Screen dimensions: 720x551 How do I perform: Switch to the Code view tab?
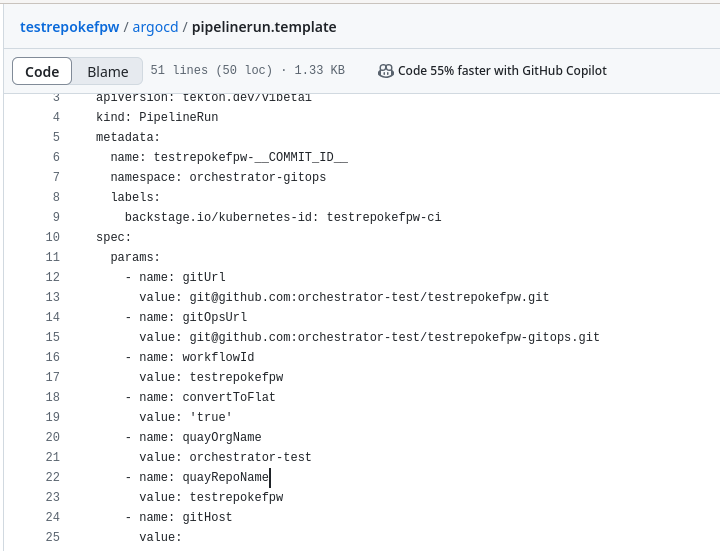(42, 71)
